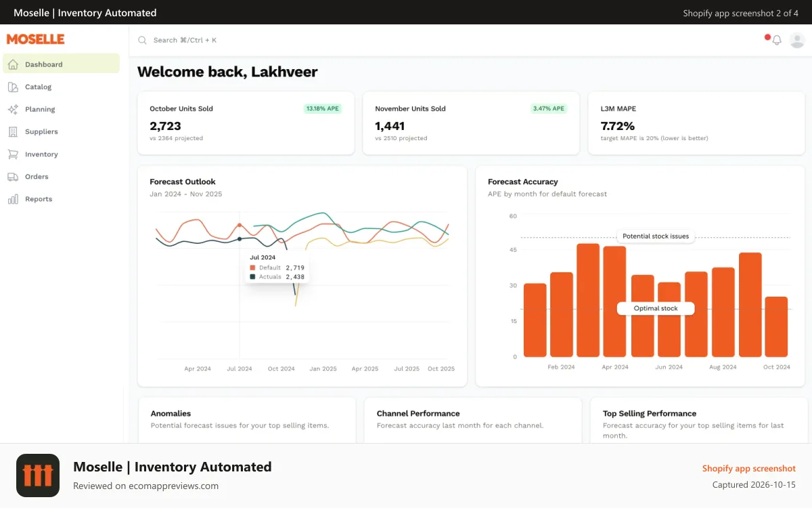
Task: Click the Anomalies card heading
Action: click(x=171, y=413)
